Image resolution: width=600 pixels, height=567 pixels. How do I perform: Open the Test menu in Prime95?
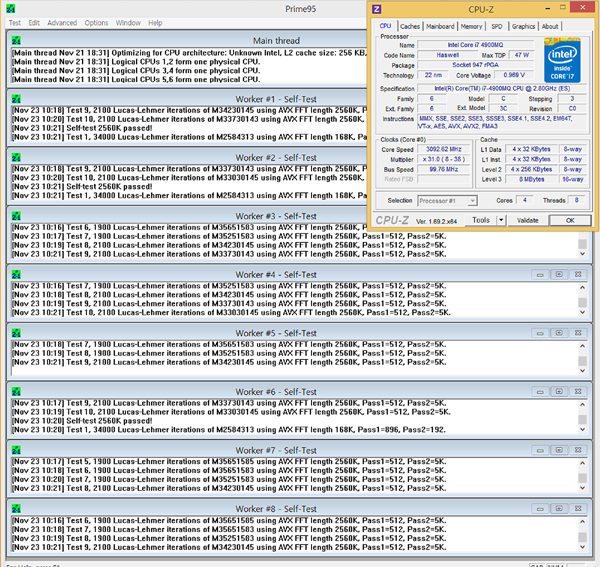[15, 23]
